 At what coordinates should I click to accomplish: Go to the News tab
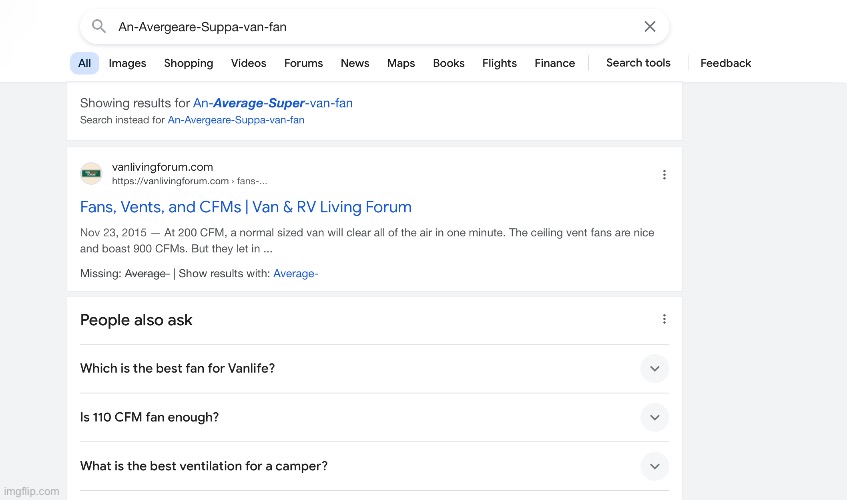(x=355, y=63)
